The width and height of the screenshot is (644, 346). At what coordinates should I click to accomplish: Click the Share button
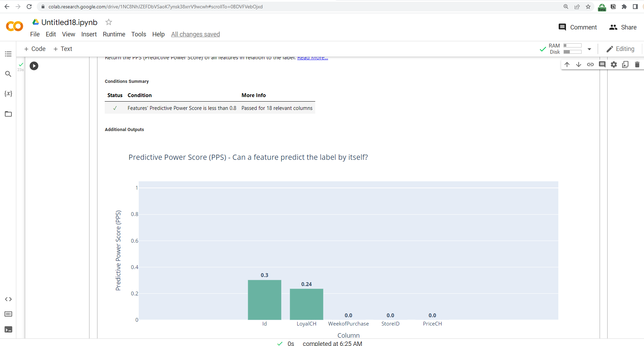click(x=622, y=27)
